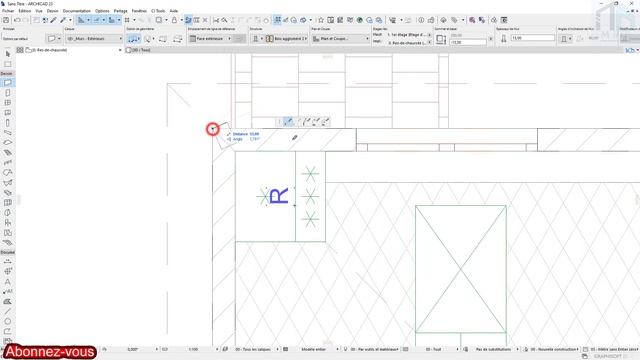Select the Door tool in the toolbox
Viewport: 640px width, 360px height.
(x=8, y=93)
